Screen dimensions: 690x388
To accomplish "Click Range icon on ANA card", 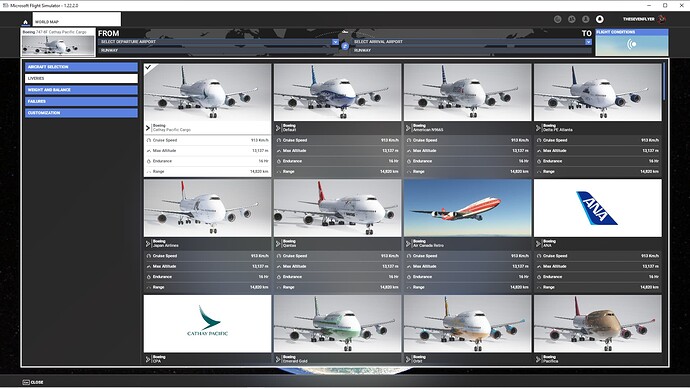I will tap(539, 288).
